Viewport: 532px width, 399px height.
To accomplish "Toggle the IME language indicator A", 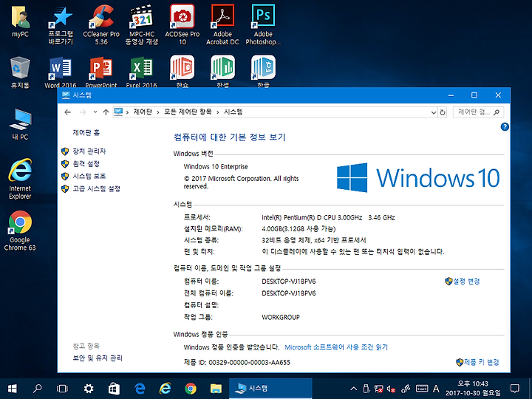I will 437,389.
